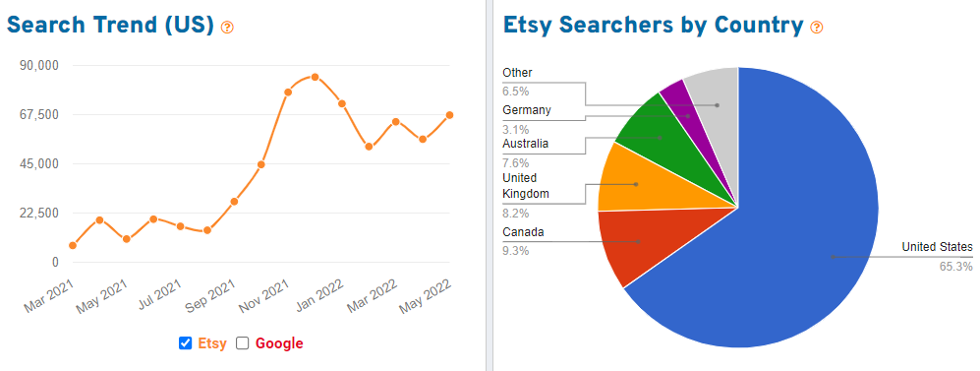This screenshot has width=980, height=371.
Task: Enable the Google checkbox
Action: click(243, 342)
